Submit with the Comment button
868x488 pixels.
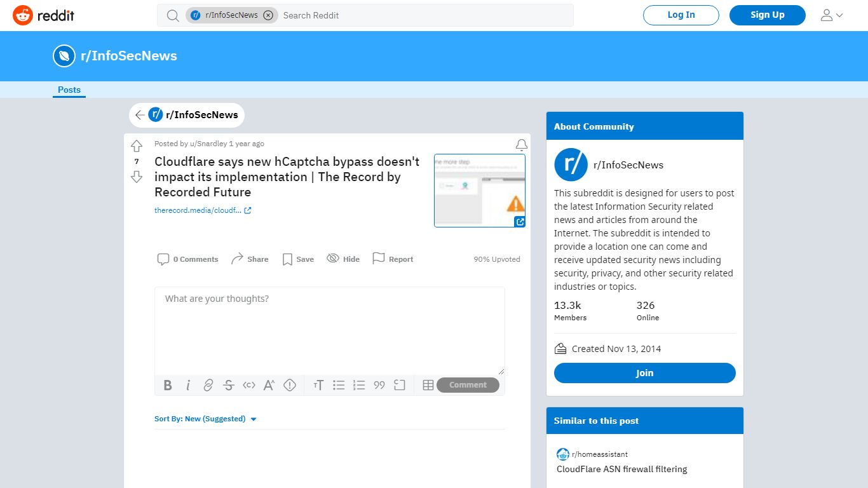(x=468, y=385)
